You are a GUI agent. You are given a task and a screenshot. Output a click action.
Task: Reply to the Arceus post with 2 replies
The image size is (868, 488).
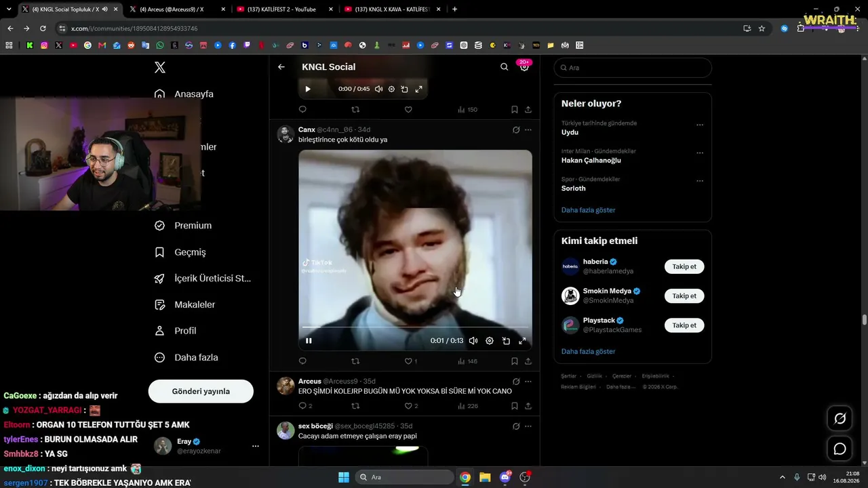coord(305,406)
